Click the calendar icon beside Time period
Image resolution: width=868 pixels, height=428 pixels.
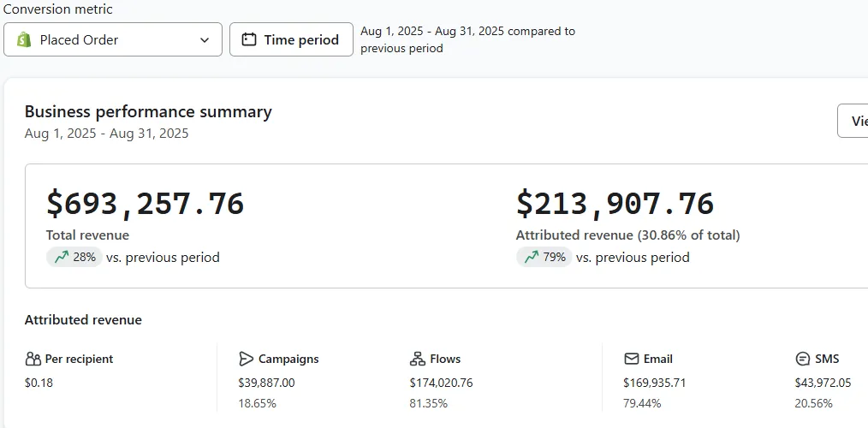pos(249,39)
